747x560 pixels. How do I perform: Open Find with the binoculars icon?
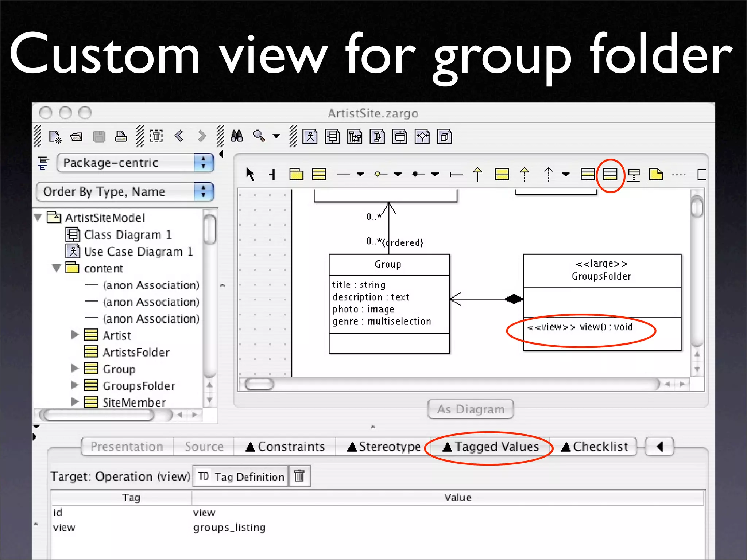point(237,136)
